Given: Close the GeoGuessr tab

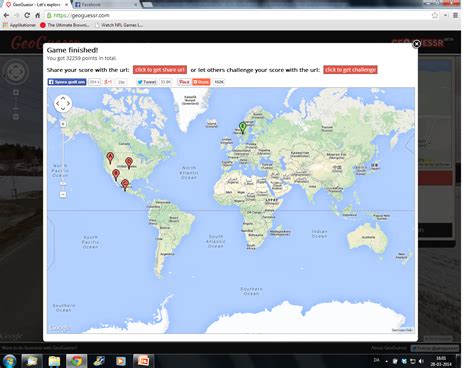Looking at the screenshot, I should tap(66, 5).
